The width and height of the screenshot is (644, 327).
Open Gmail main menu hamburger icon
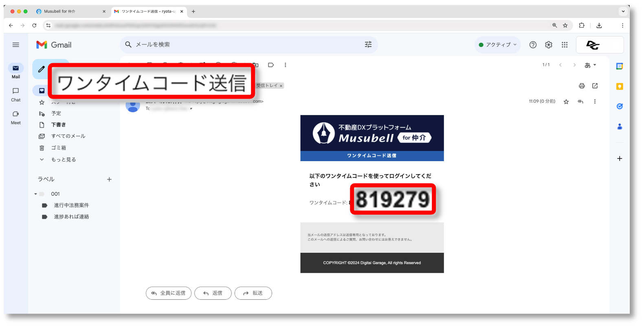pyautogui.click(x=16, y=45)
